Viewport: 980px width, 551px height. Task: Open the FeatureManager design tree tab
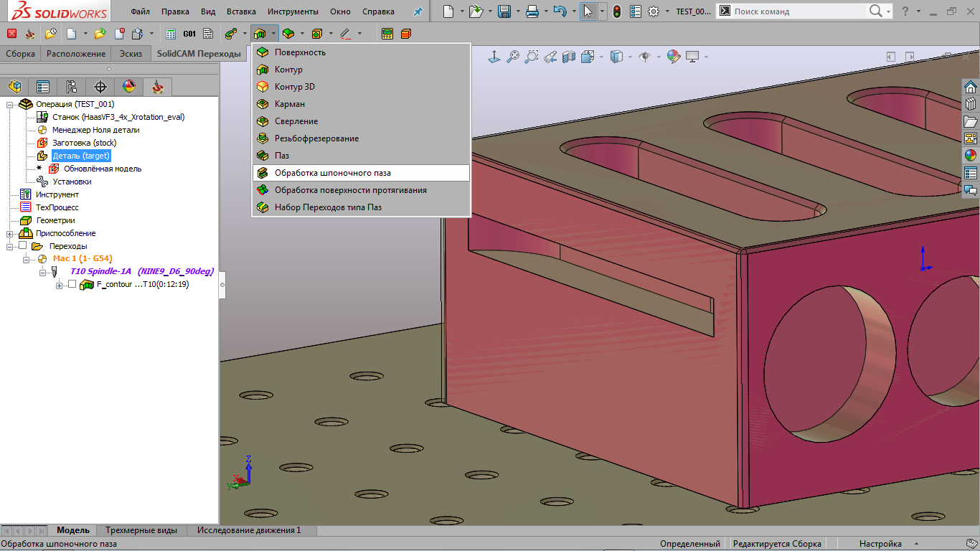14,87
